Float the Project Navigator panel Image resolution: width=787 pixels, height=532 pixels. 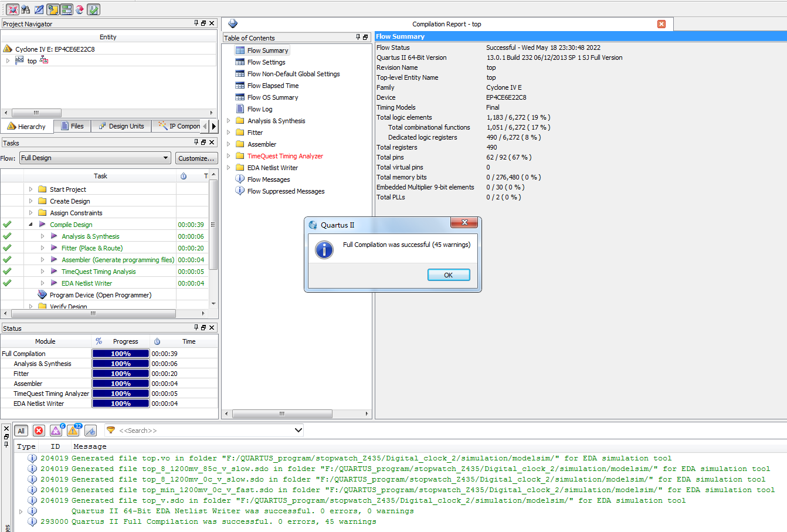click(x=203, y=23)
